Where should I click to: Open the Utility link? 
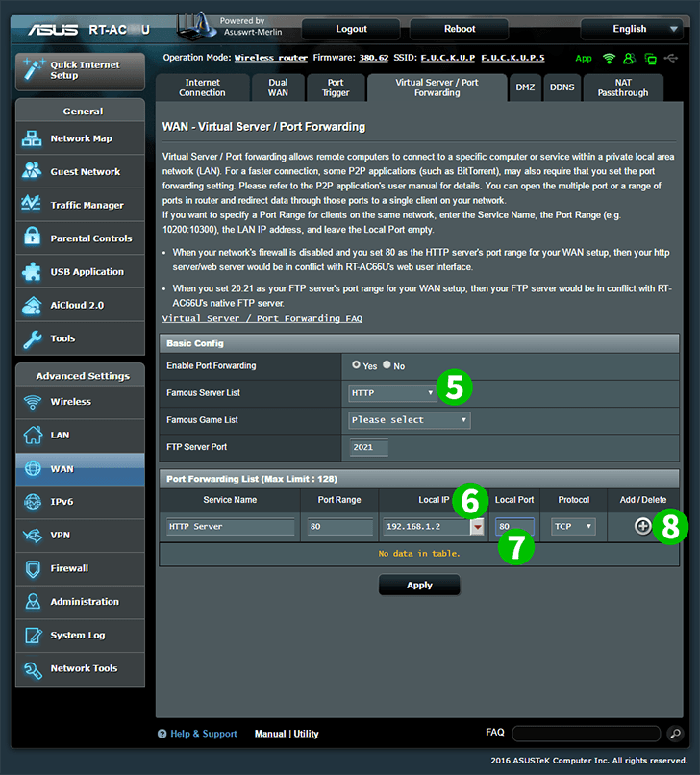(x=306, y=734)
